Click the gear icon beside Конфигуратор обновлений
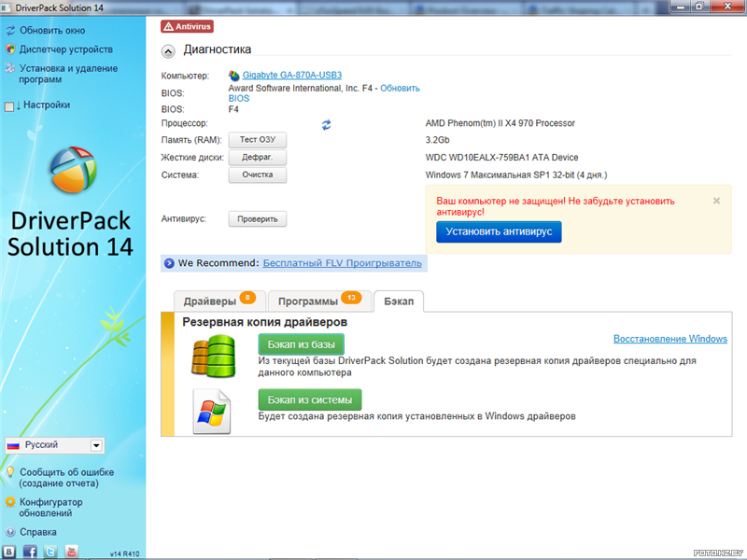The image size is (747, 560). tap(10, 502)
